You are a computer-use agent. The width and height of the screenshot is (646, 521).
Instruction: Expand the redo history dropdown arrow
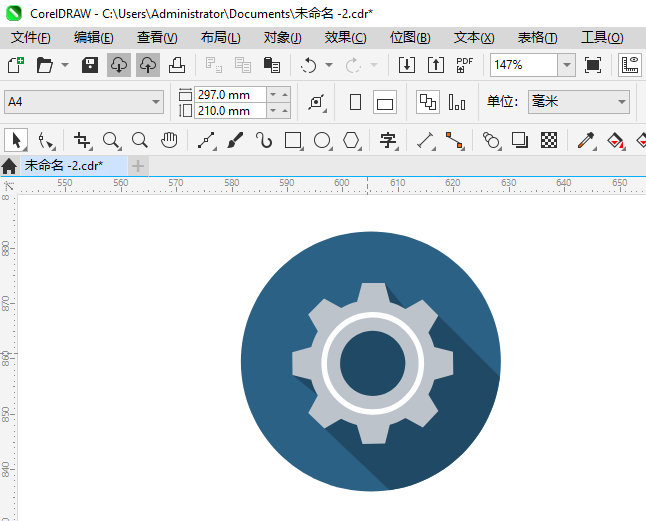pyautogui.click(x=374, y=65)
